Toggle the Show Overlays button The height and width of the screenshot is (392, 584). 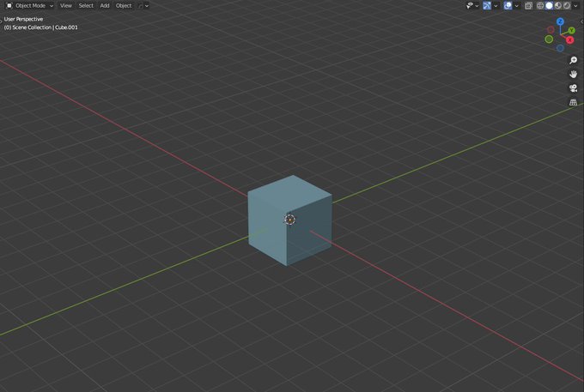coord(508,6)
